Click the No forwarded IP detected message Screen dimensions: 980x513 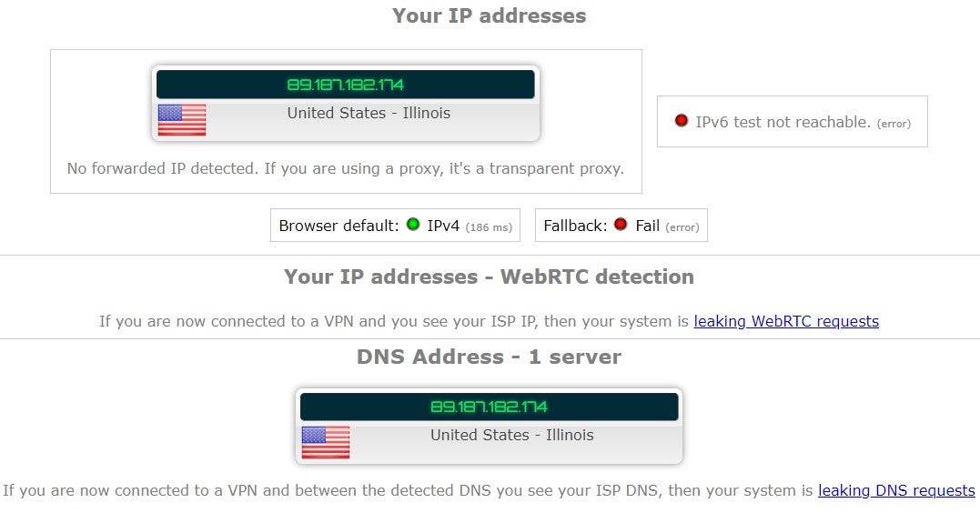click(346, 168)
